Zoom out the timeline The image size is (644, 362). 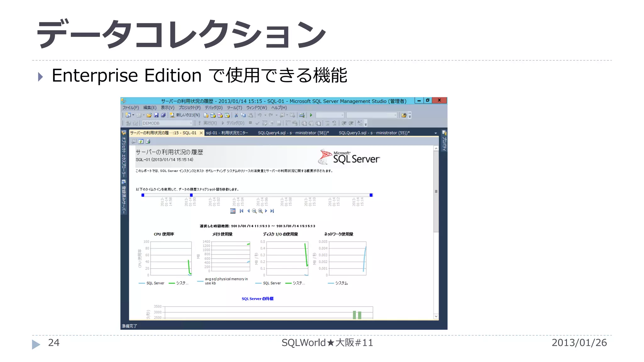click(x=254, y=211)
